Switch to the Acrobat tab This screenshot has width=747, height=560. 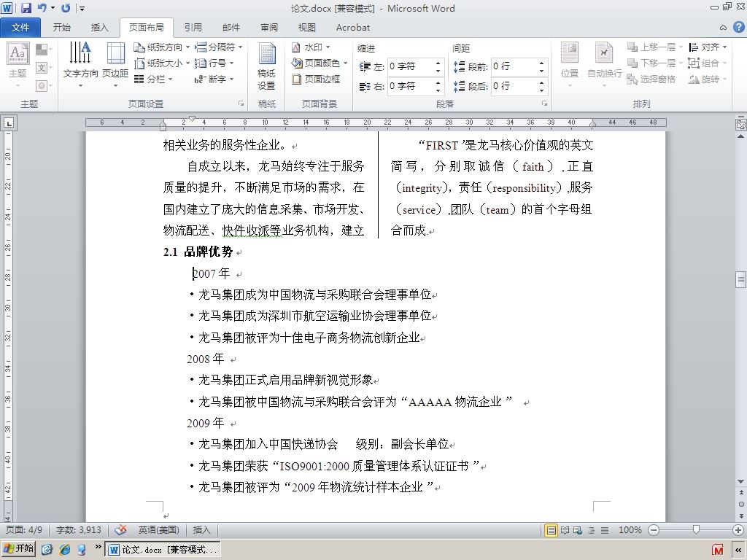pos(353,28)
